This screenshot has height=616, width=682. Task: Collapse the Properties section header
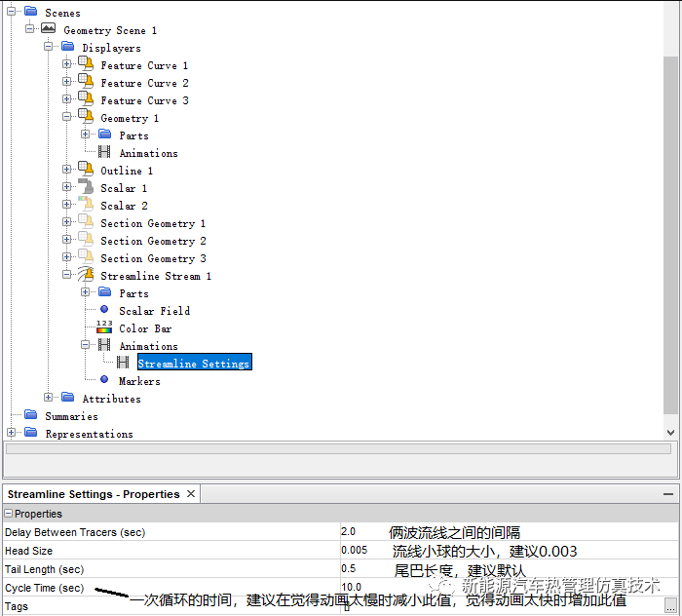point(8,514)
